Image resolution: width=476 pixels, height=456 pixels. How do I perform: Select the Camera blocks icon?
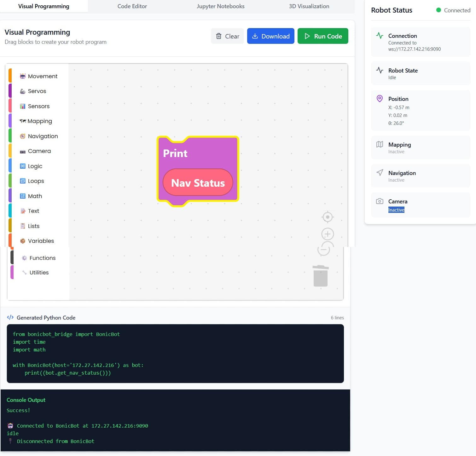pyautogui.click(x=22, y=151)
